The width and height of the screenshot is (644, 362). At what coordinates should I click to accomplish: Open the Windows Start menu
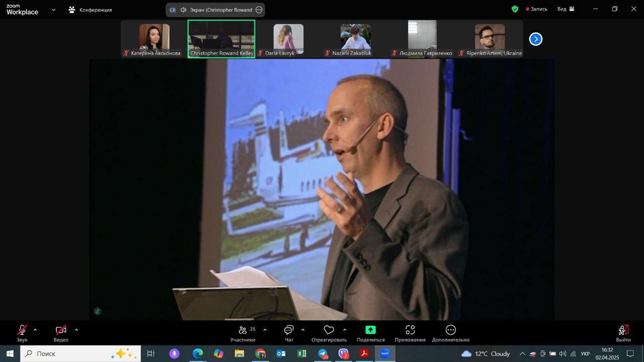tap(10, 353)
